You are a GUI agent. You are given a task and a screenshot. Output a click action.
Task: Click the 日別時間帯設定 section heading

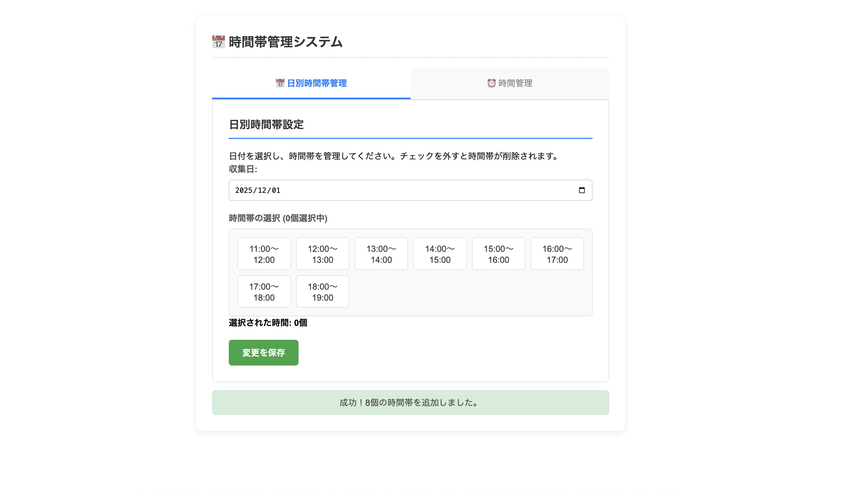click(266, 125)
